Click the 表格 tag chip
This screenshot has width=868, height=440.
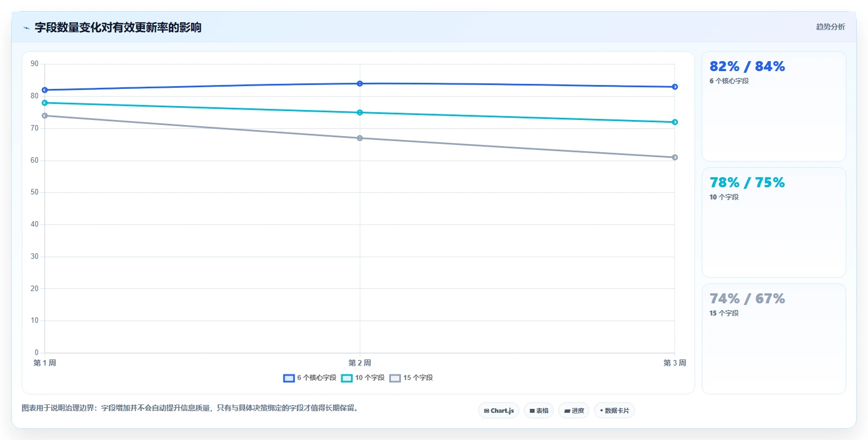539,411
